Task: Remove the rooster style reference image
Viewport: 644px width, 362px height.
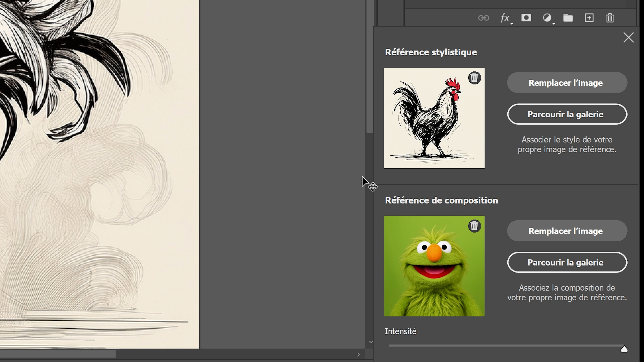Action: click(x=474, y=78)
